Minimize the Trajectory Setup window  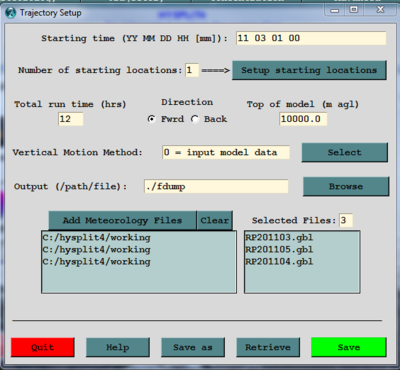(x=335, y=10)
